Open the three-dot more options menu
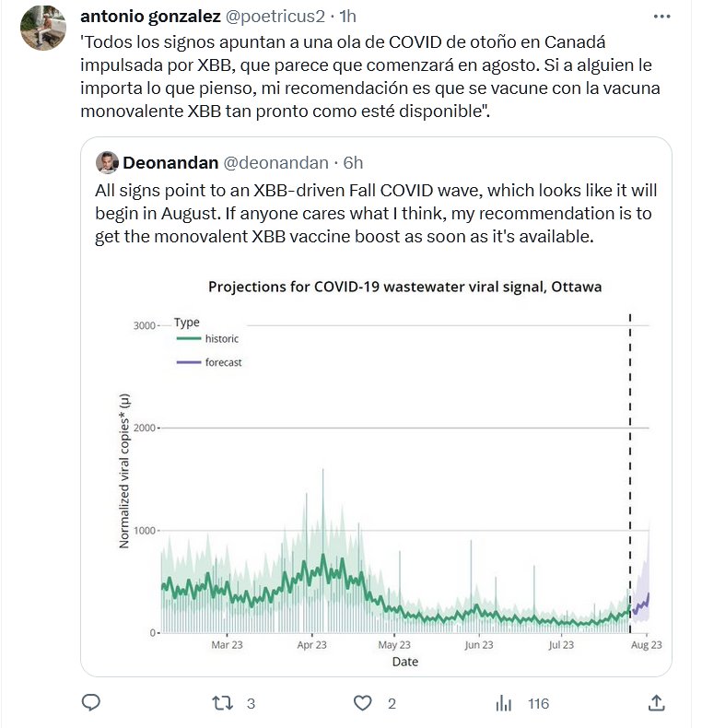 click(x=661, y=17)
